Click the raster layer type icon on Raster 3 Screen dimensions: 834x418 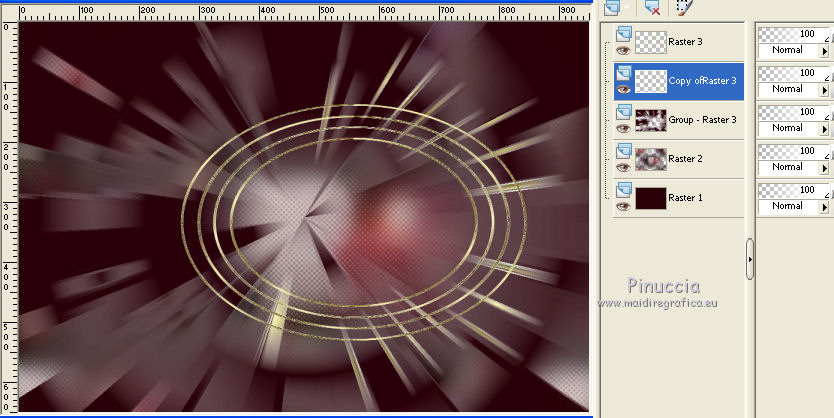click(x=623, y=35)
